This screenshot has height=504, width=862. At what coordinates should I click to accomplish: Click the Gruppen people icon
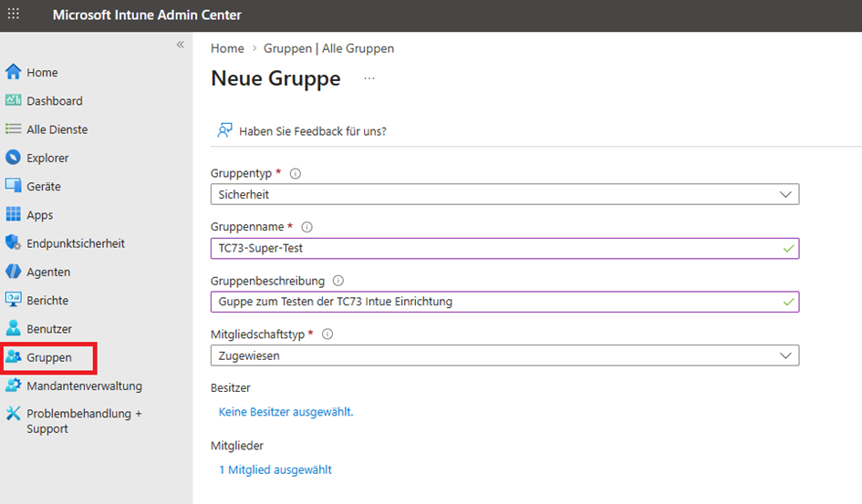(x=13, y=357)
